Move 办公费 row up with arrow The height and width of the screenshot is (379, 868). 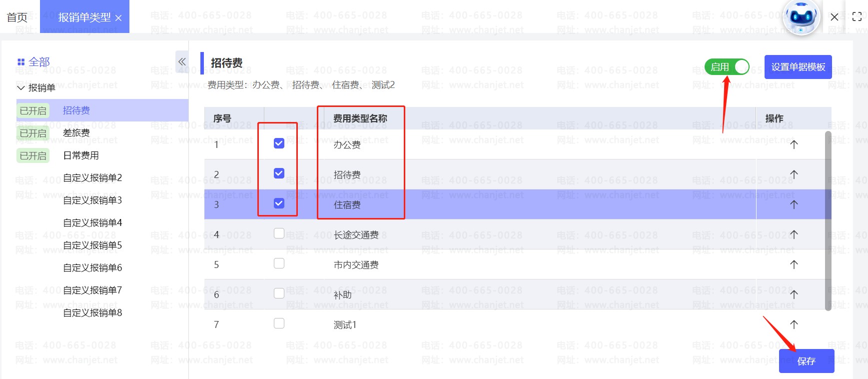click(794, 144)
